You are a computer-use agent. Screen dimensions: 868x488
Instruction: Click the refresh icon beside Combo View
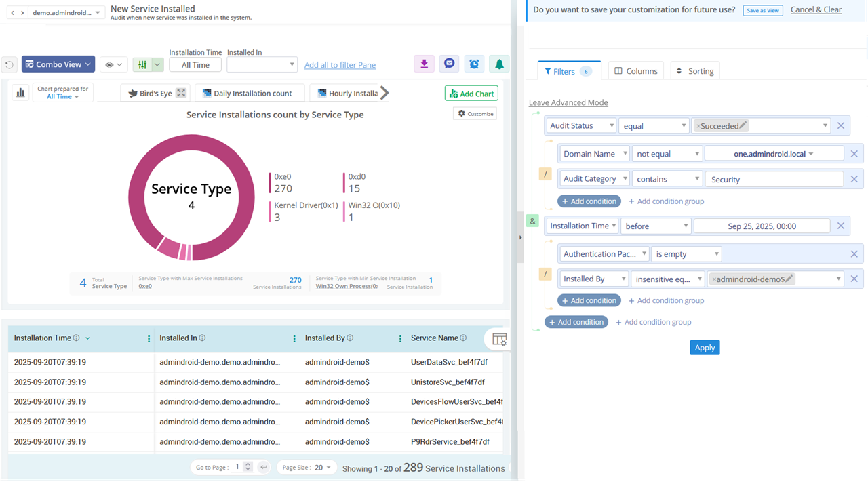tap(9, 65)
